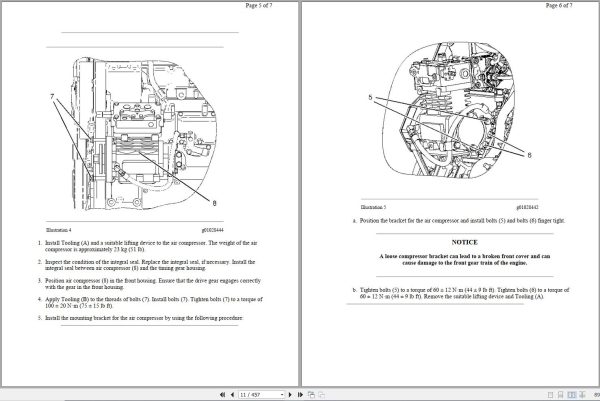The image size is (600, 401).
Task: Click the greyed next view icon
Action: 321,394
